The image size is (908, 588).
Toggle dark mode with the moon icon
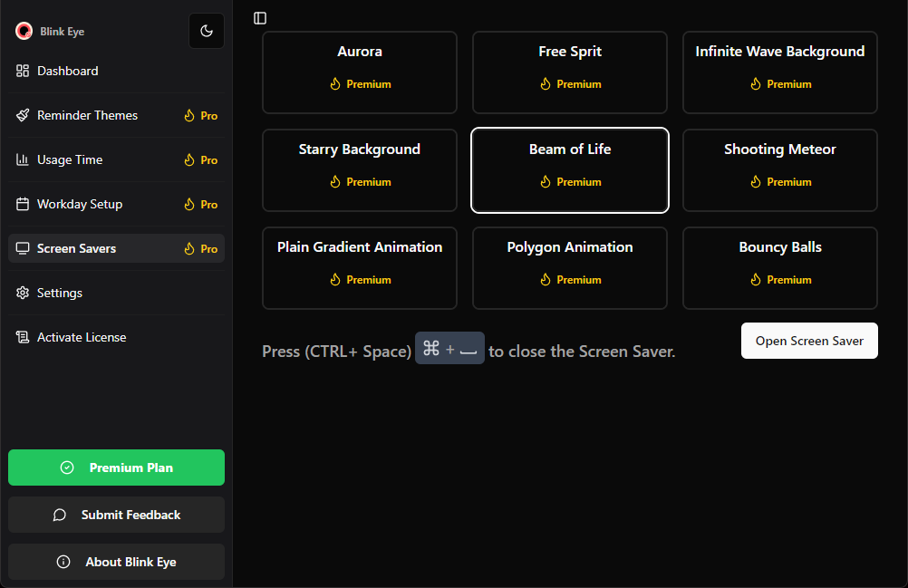tap(207, 31)
